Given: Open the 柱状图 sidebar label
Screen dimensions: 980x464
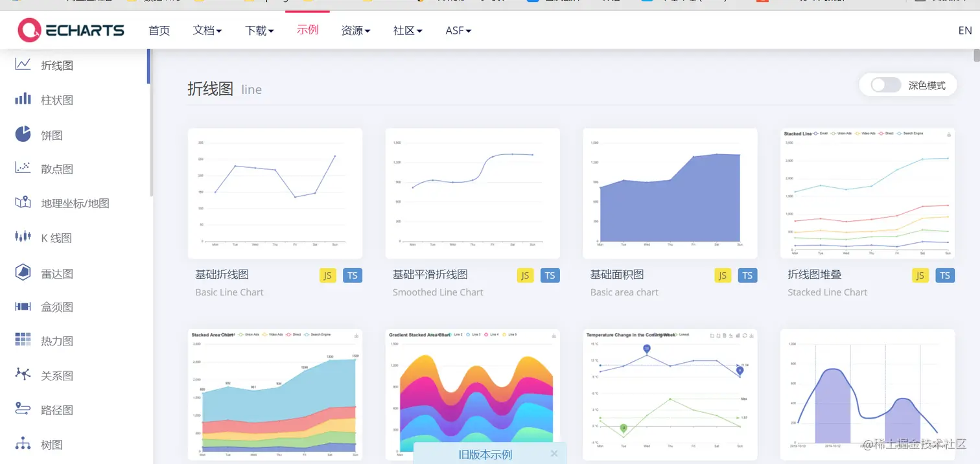Looking at the screenshot, I should coord(57,100).
